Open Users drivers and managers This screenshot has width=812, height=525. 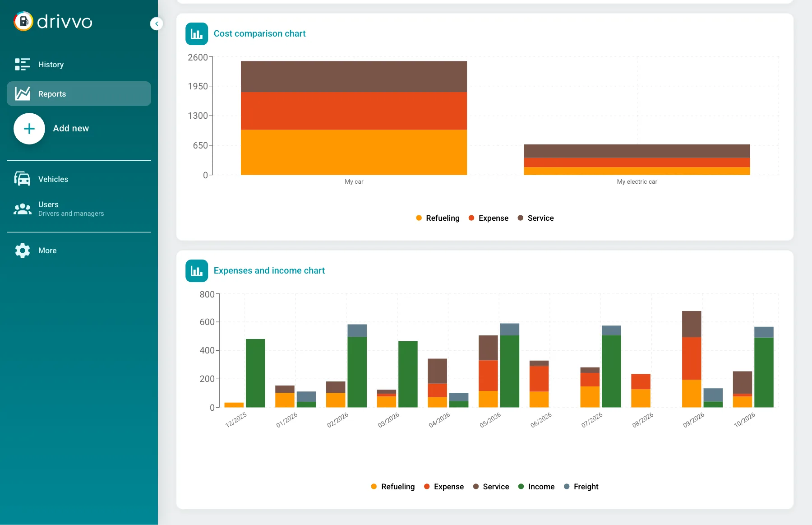tap(79, 209)
